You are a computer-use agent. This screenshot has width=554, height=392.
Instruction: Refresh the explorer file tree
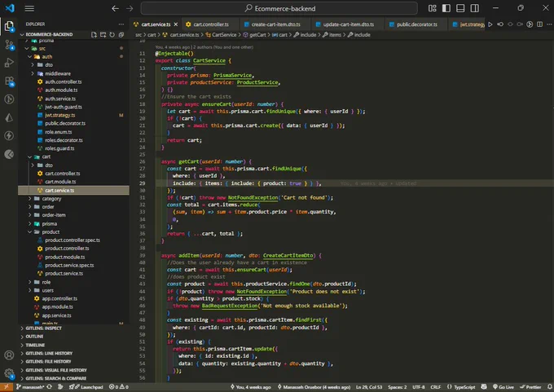click(112, 35)
